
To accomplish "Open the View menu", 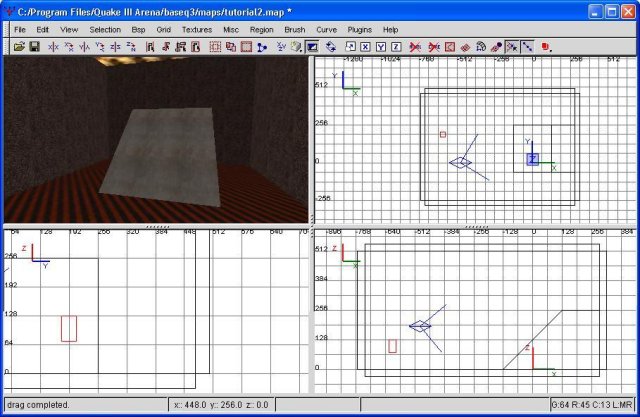I will [x=69, y=30].
